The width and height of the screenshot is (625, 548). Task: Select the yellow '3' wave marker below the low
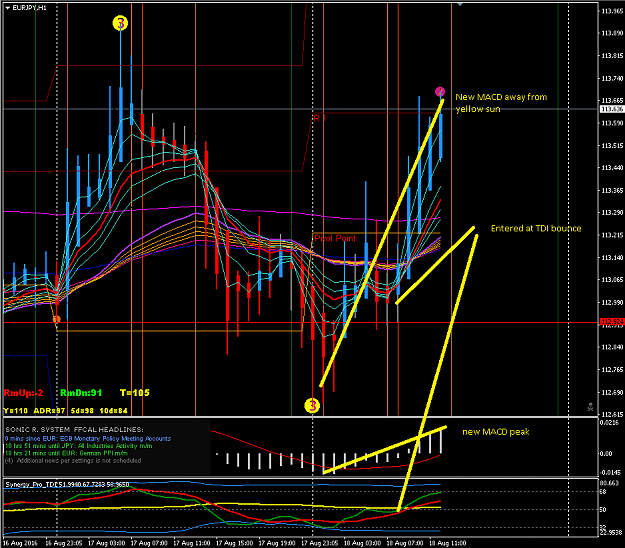click(x=312, y=406)
